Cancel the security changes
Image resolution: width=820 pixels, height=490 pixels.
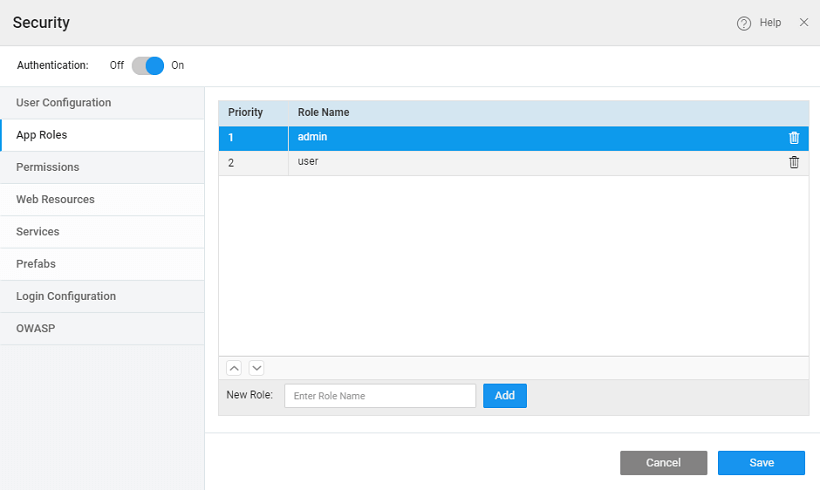(663, 463)
